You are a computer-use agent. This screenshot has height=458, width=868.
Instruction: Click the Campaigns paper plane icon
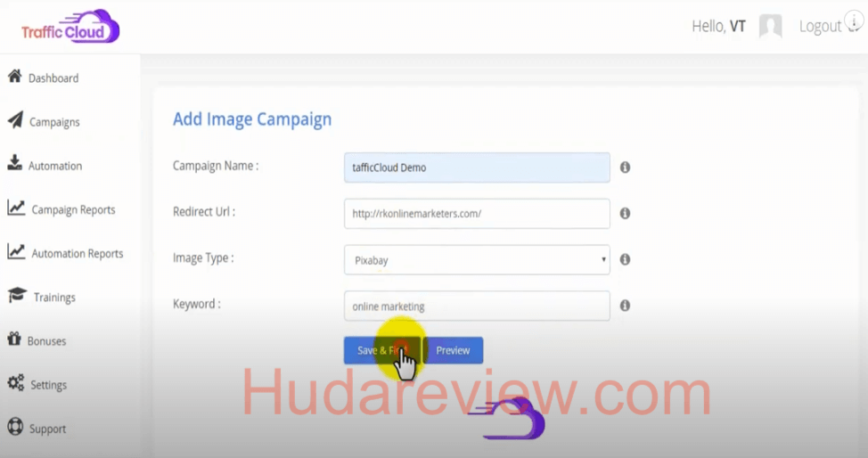coord(15,119)
